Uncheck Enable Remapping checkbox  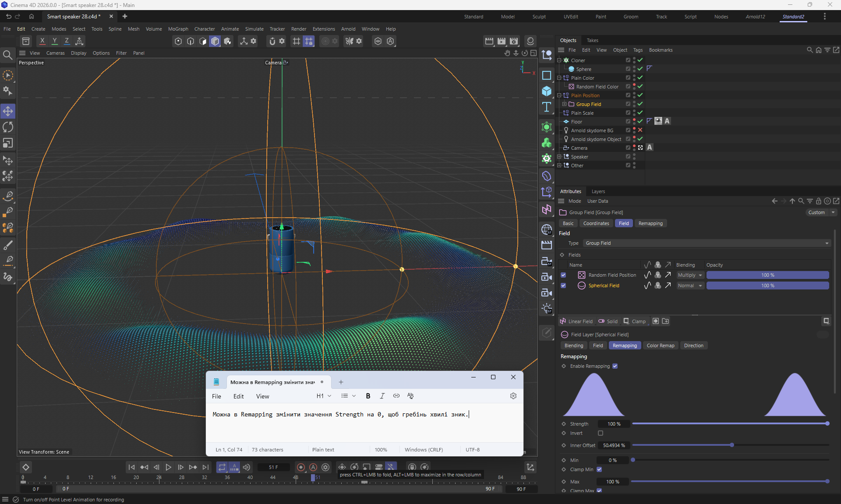(x=615, y=366)
